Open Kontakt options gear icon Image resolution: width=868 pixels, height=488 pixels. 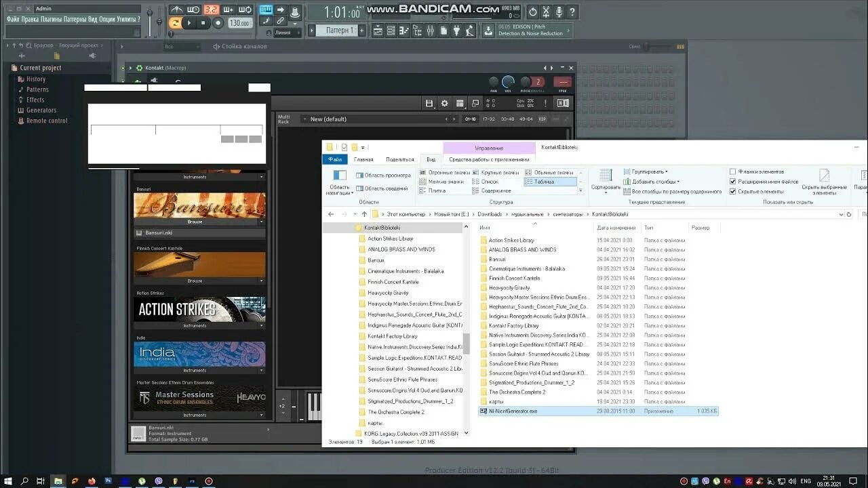point(445,103)
